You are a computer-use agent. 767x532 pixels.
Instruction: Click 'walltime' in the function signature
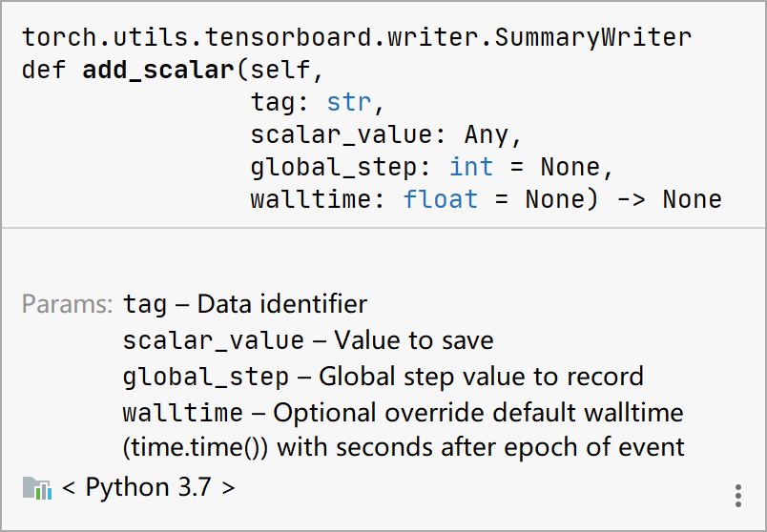click(311, 199)
